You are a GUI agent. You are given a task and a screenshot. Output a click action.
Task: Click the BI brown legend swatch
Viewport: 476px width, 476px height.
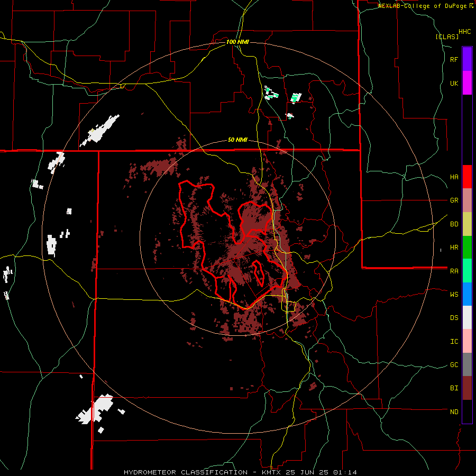point(467,388)
